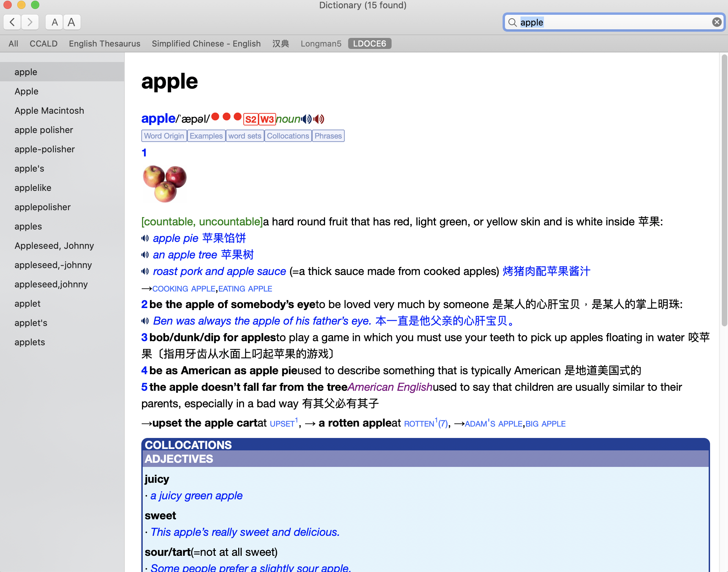Follow the COOKING APPLE cross-reference link
728x572 pixels.
(184, 289)
